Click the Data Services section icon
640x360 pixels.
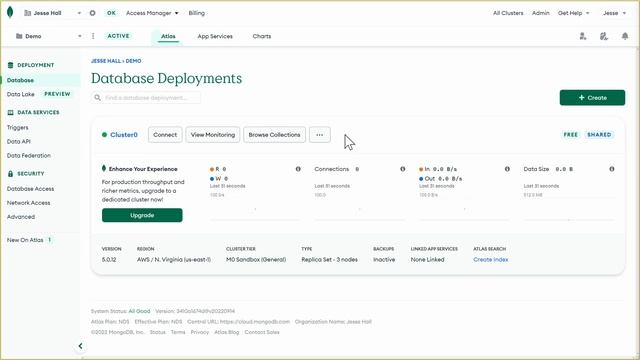click(x=11, y=112)
